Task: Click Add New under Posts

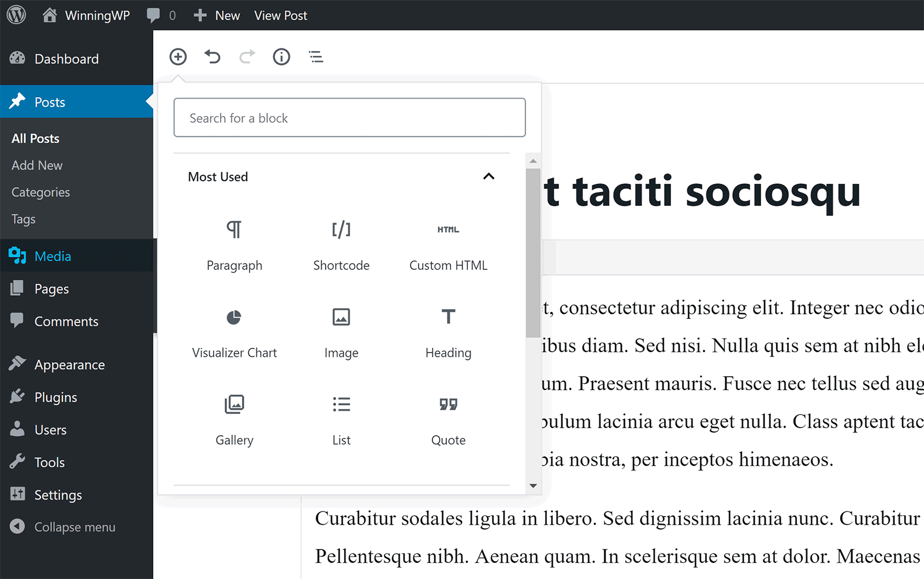Action: pos(37,165)
